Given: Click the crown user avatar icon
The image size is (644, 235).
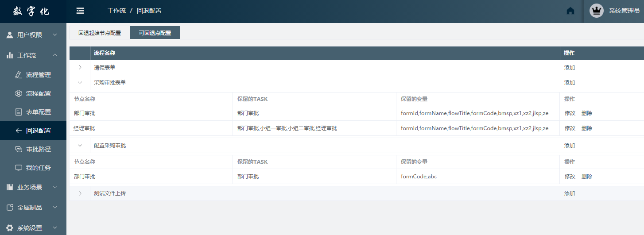Looking at the screenshot, I should 597,11.
